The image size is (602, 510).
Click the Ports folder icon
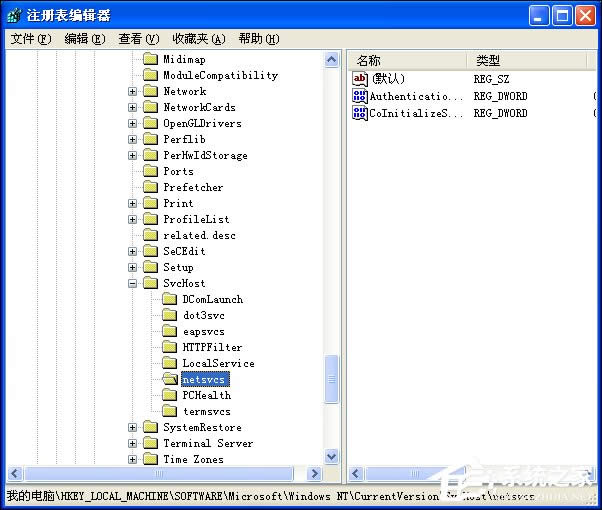click(150, 171)
